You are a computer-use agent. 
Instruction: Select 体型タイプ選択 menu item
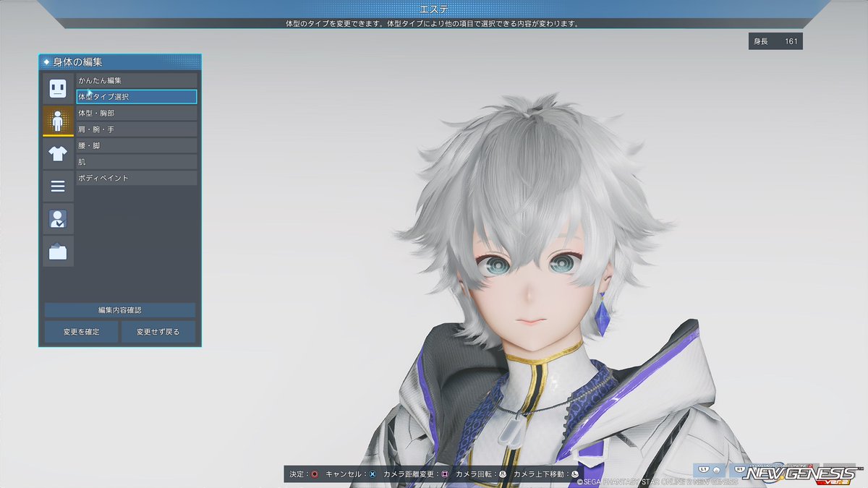[x=137, y=96]
